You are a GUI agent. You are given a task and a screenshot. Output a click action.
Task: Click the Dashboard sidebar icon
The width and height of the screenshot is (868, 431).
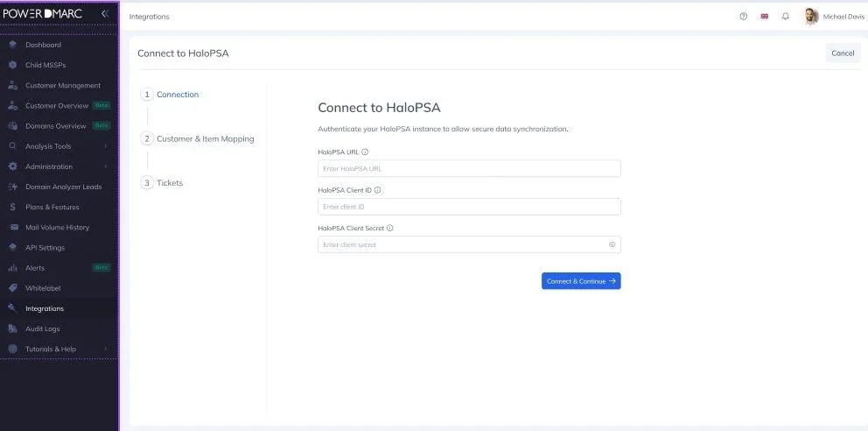click(x=13, y=45)
